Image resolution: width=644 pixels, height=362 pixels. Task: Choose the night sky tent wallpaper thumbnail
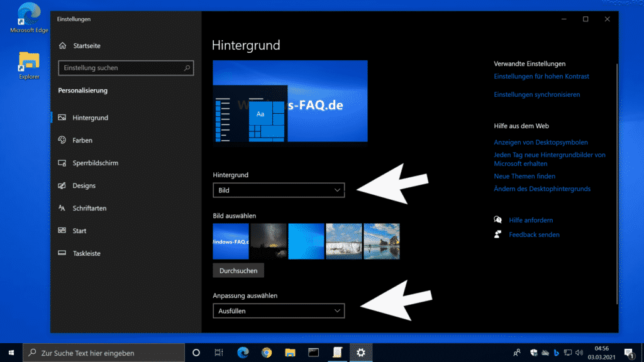click(x=269, y=241)
